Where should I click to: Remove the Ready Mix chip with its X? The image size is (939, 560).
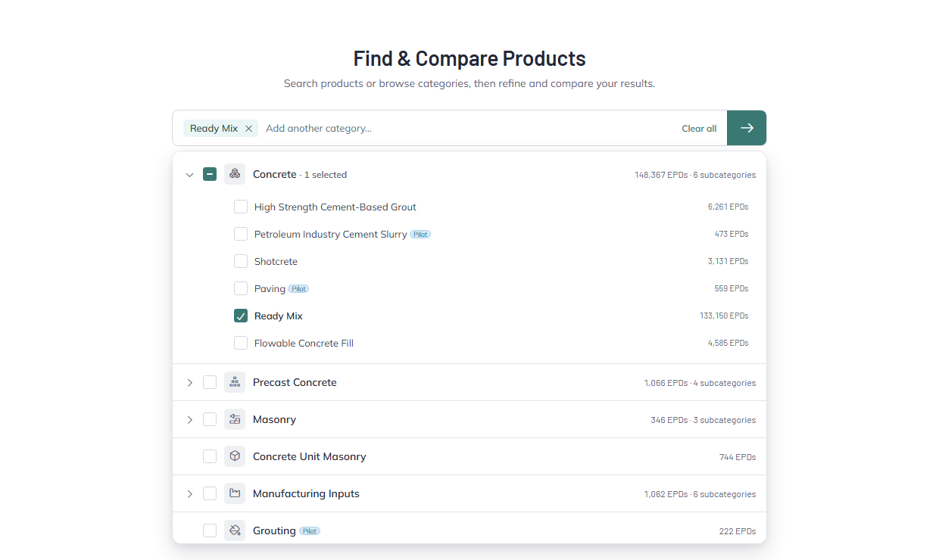click(248, 129)
